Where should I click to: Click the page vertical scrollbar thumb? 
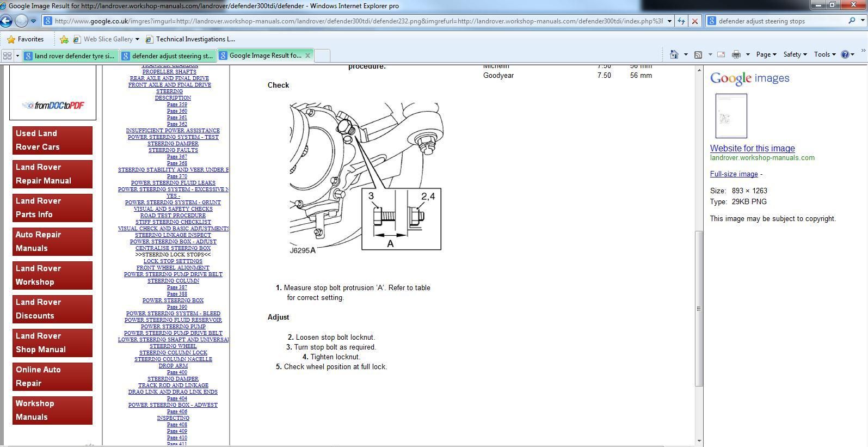tap(699, 309)
